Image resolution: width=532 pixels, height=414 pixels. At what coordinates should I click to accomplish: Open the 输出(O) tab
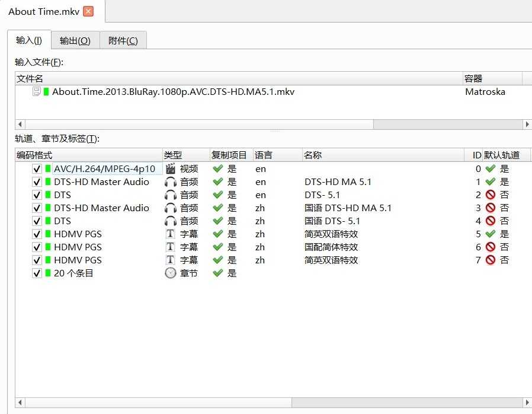75,41
